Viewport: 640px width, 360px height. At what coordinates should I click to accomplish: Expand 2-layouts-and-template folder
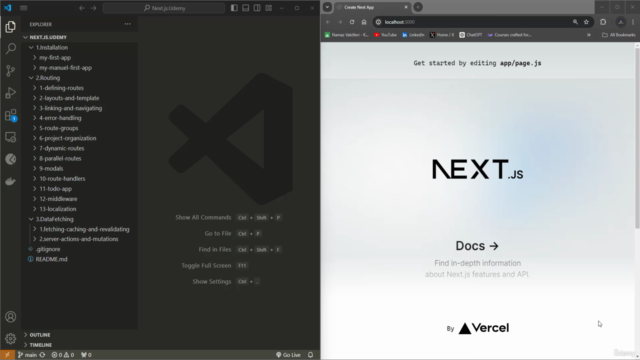click(x=79, y=98)
